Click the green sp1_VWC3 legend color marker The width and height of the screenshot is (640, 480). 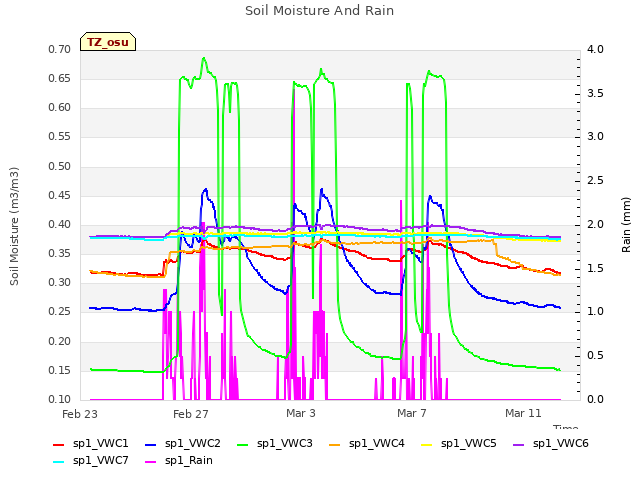point(242,444)
